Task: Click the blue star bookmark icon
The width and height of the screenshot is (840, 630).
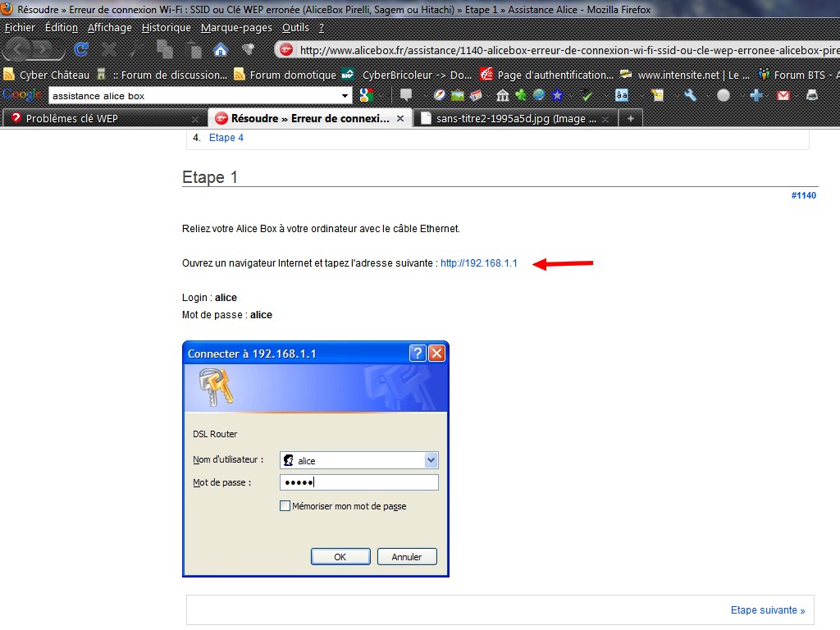Action: click(x=558, y=95)
